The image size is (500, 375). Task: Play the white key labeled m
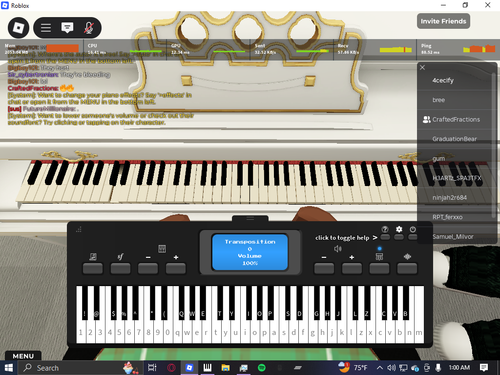point(419,332)
